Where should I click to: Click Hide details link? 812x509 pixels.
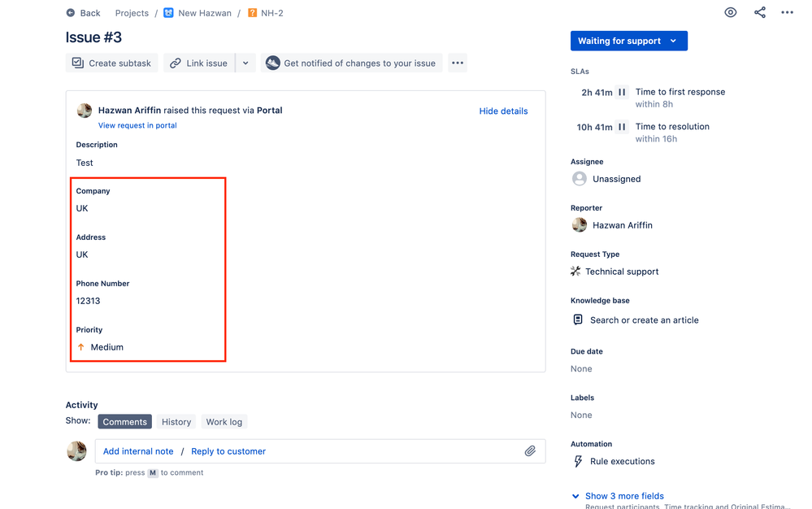click(x=503, y=111)
